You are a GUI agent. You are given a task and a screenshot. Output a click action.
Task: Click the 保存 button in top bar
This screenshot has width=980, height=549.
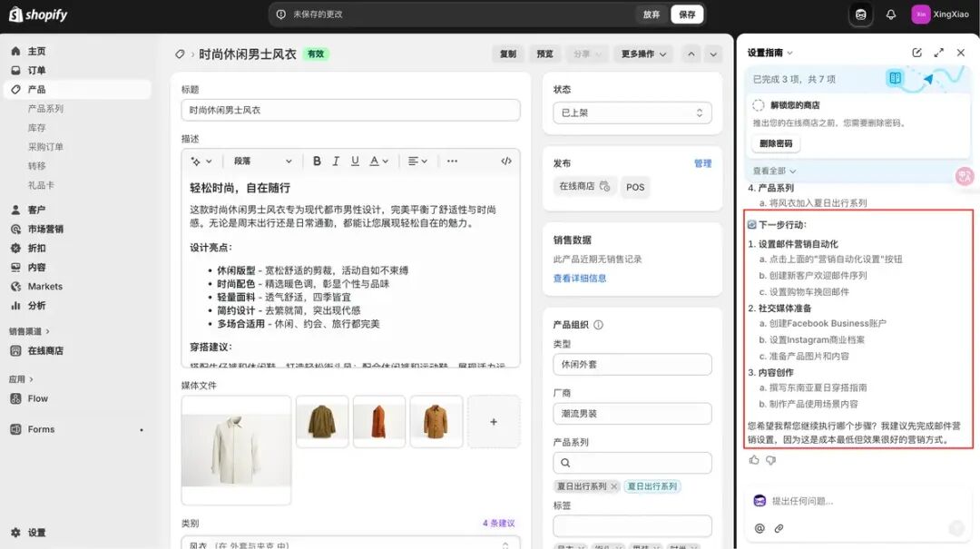[x=687, y=15]
